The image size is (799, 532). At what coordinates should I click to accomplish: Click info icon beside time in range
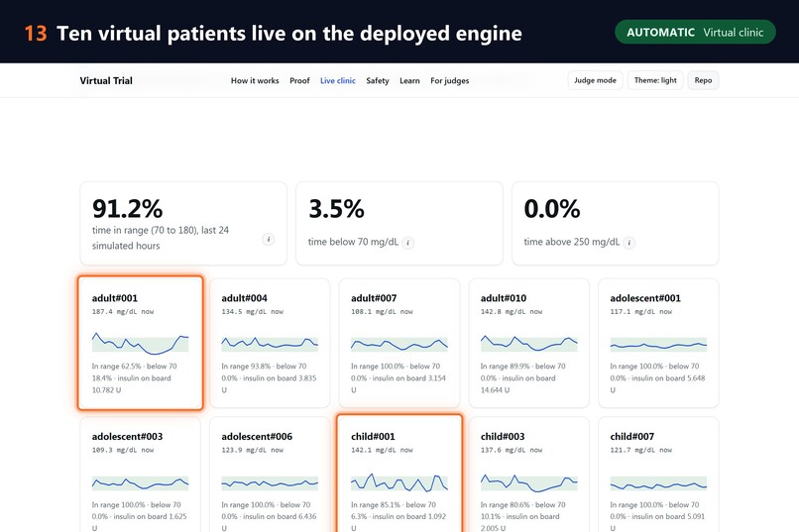point(268,240)
